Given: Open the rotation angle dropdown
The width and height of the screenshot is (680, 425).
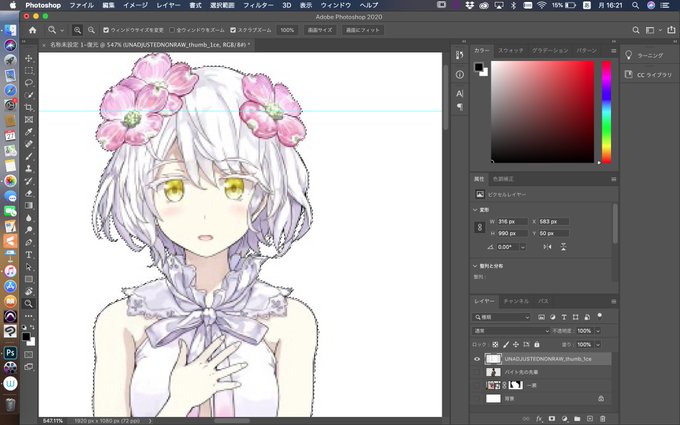Looking at the screenshot, I should (523, 247).
